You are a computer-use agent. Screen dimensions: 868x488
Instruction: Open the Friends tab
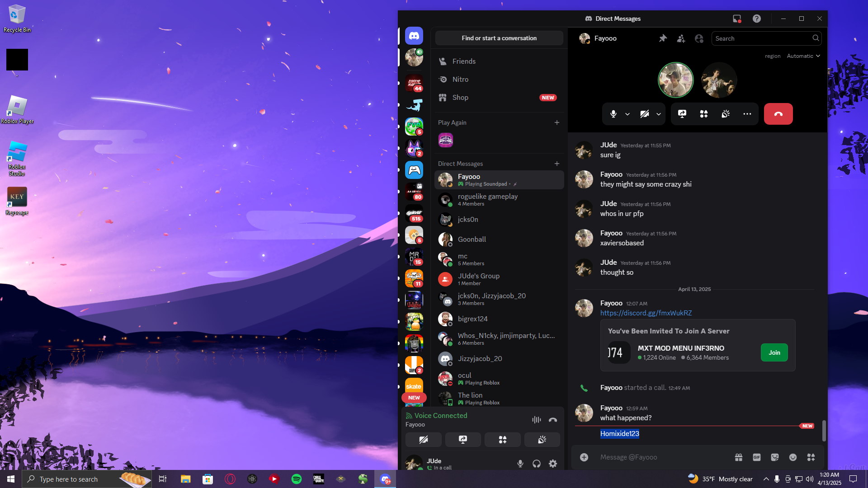(499, 61)
